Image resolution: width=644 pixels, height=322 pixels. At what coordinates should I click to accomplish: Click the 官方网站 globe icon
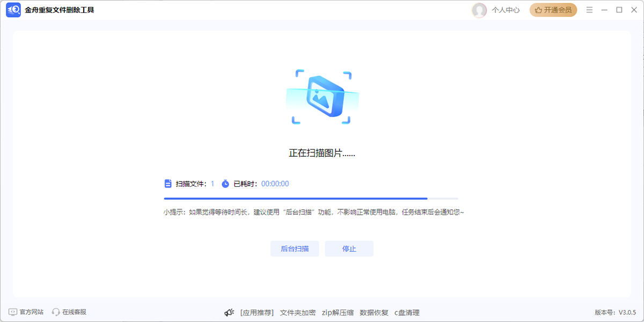(x=13, y=312)
